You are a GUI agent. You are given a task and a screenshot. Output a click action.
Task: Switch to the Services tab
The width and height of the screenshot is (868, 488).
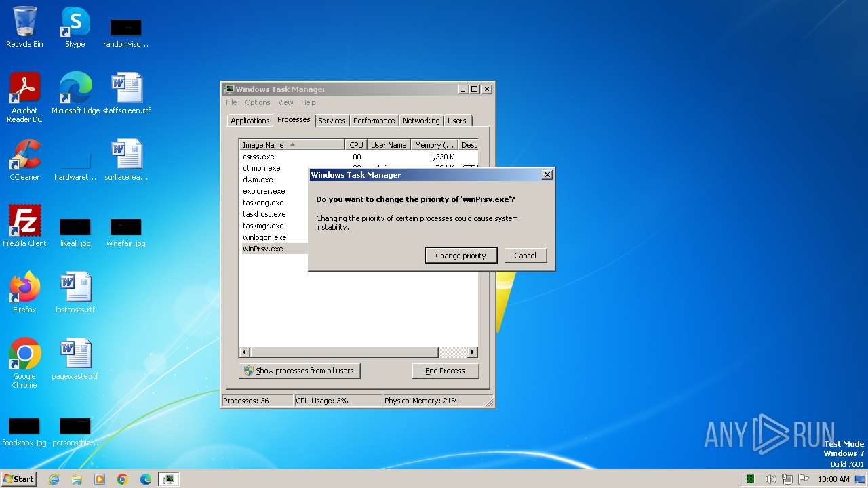pyautogui.click(x=332, y=121)
